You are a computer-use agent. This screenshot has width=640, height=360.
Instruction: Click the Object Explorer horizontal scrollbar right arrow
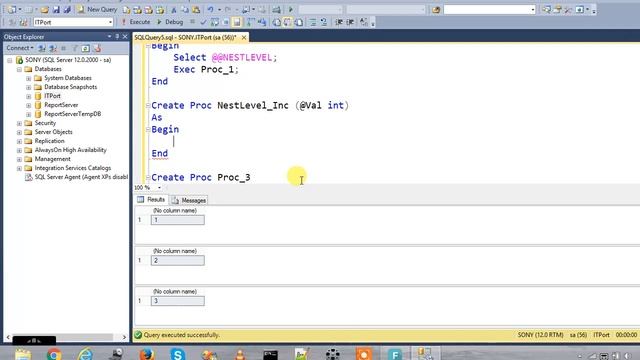(x=124, y=337)
